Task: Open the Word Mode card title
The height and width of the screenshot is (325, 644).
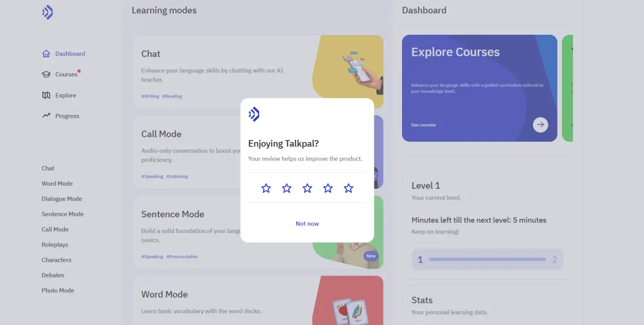Action: pos(164,294)
